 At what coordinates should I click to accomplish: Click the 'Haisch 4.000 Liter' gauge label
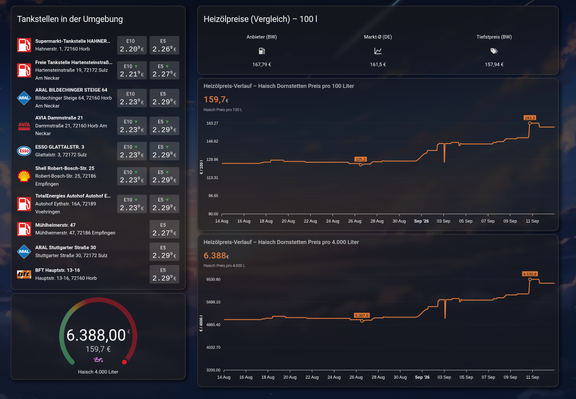point(98,372)
